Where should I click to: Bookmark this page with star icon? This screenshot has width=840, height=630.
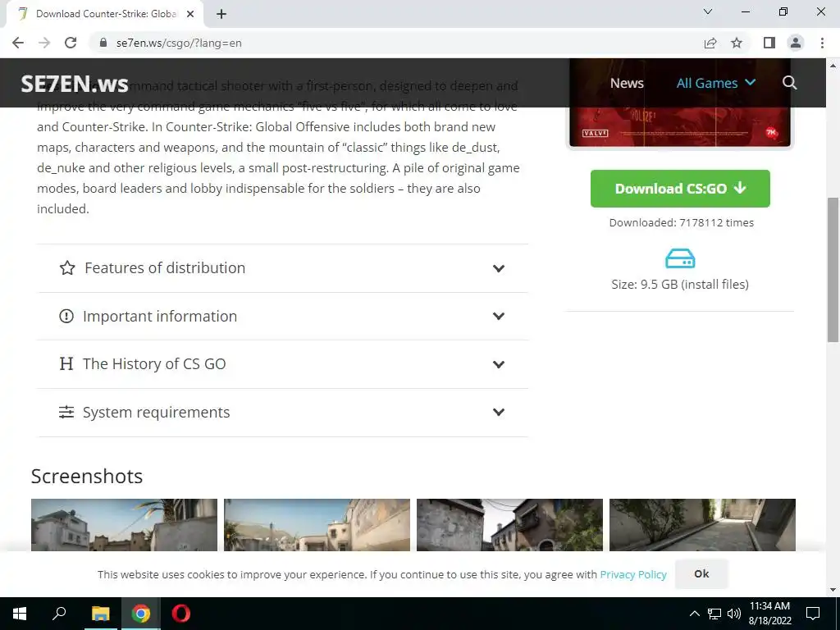737,43
